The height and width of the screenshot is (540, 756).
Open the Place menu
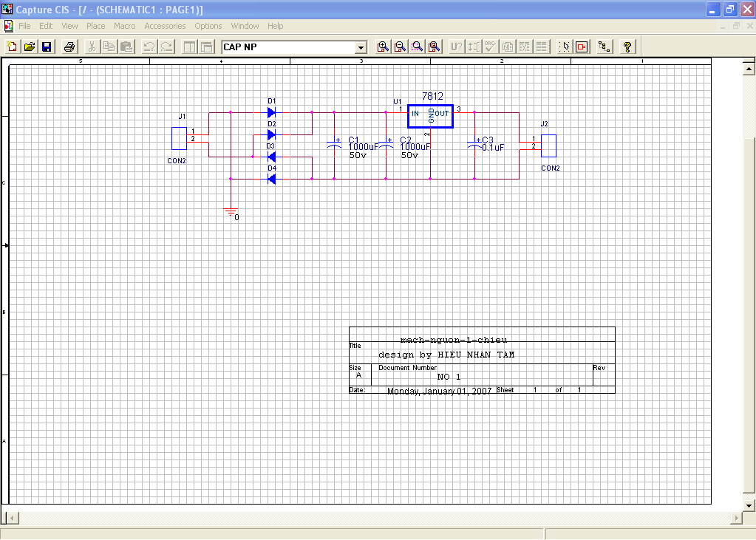tap(95, 26)
